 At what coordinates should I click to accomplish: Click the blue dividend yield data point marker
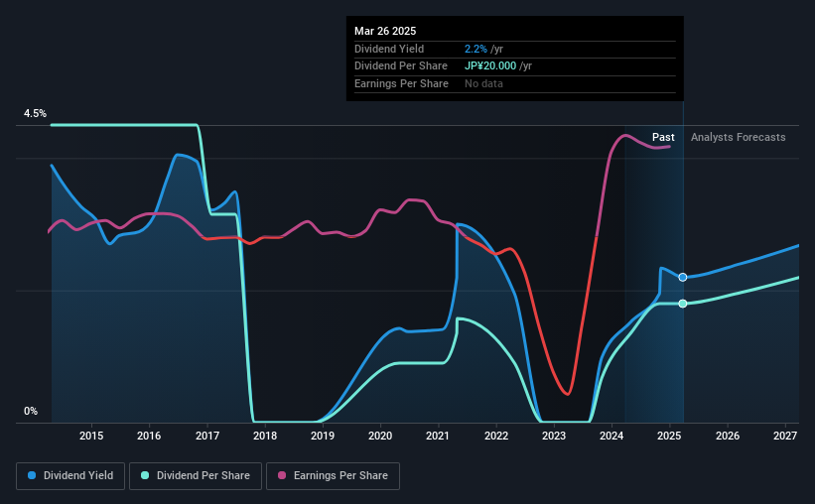pyautogui.click(x=682, y=278)
